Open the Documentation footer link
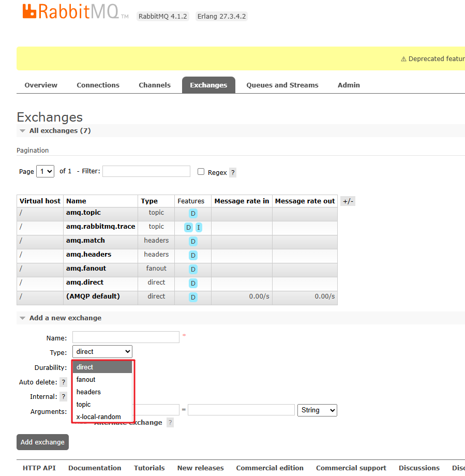The height and width of the screenshot is (476, 465). [x=95, y=468]
